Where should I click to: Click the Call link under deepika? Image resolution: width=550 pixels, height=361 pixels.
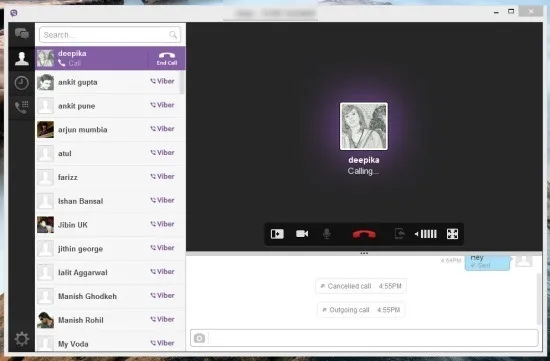(70, 63)
